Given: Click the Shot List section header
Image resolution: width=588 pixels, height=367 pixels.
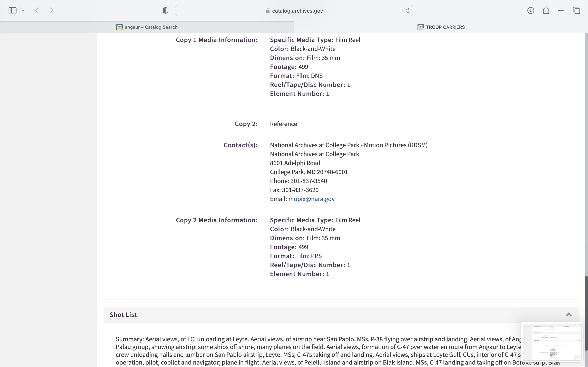Looking at the screenshot, I should click(x=123, y=315).
